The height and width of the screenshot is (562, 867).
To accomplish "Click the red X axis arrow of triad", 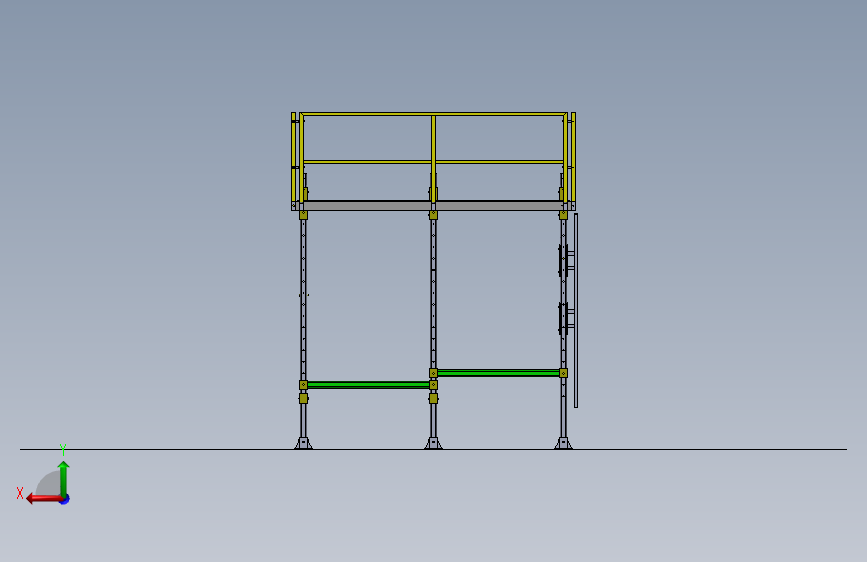I will pyautogui.click(x=44, y=499).
